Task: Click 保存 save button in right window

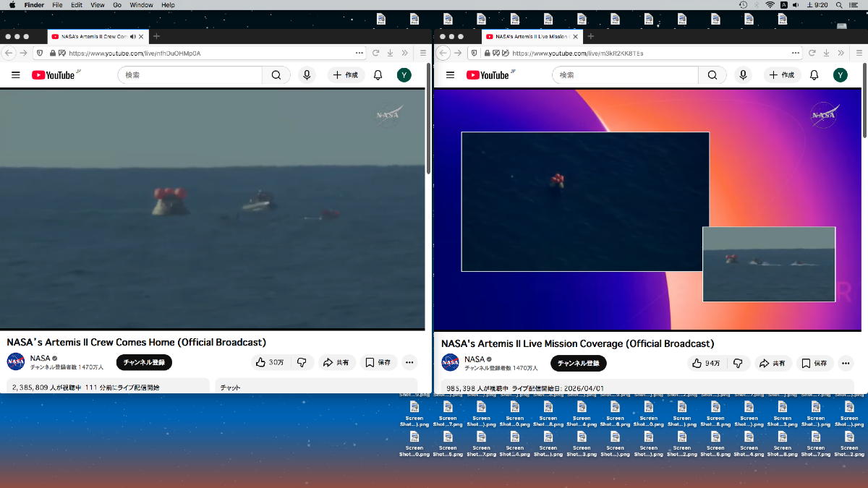Action: click(814, 363)
